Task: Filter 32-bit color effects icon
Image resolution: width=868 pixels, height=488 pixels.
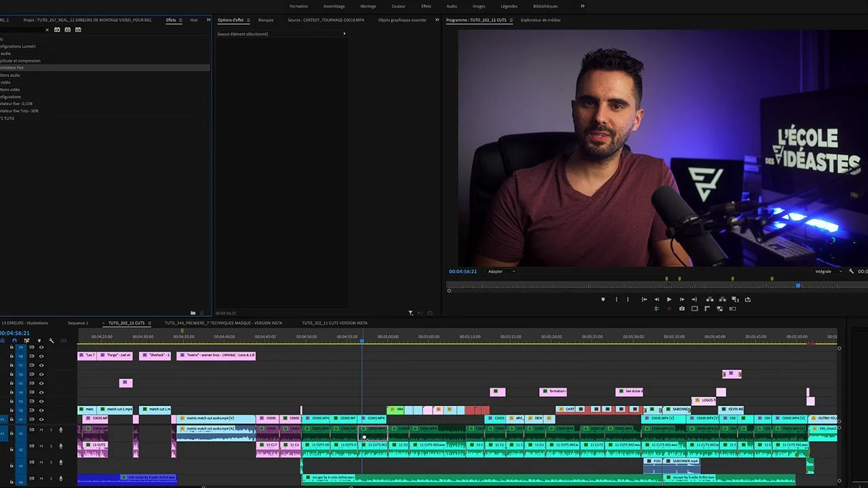Action: (67, 30)
